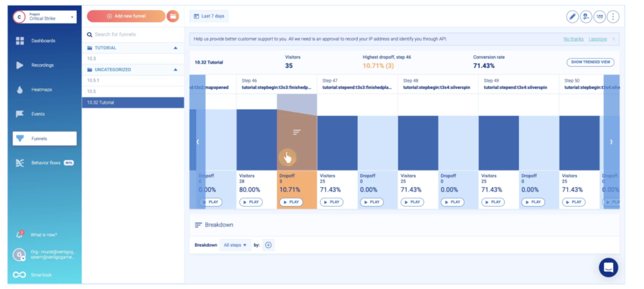Image resolution: width=644 pixels, height=289 pixels.
Task: Click the email report icon
Action: pyautogui.click(x=599, y=17)
